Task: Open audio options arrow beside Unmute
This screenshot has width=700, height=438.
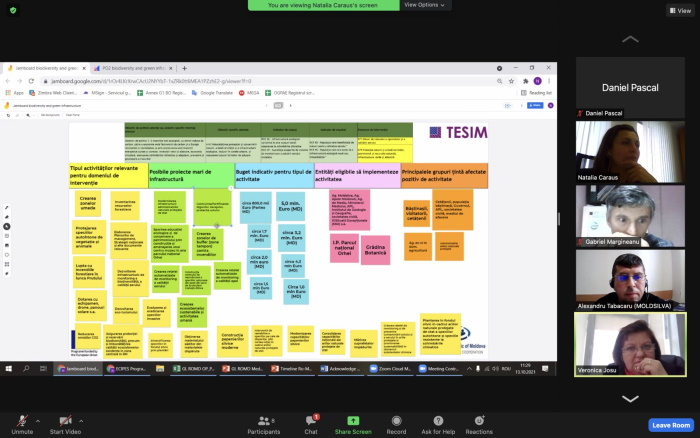Action: click(38, 421)
